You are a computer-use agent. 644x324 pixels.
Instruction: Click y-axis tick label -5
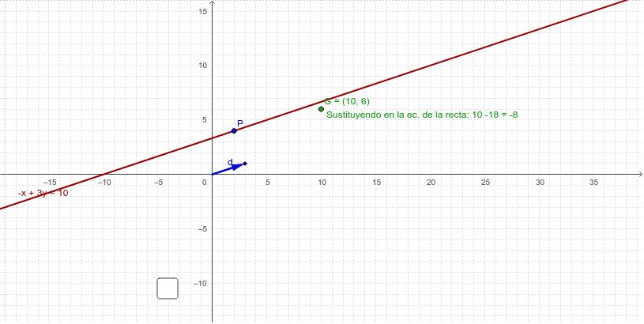(x=203, y=228)
